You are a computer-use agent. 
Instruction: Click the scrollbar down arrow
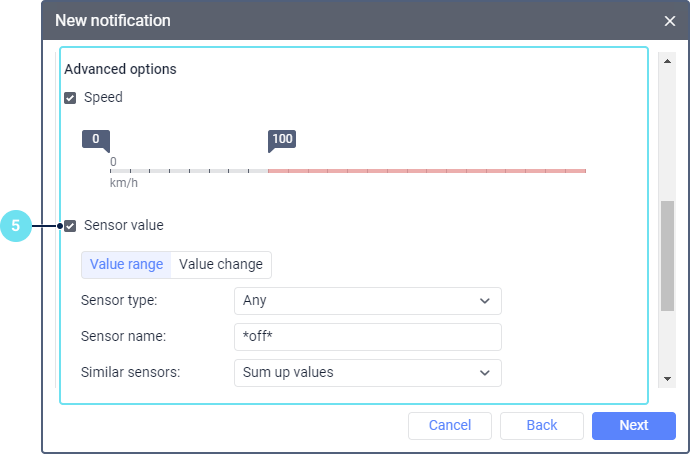click(667, 379)
